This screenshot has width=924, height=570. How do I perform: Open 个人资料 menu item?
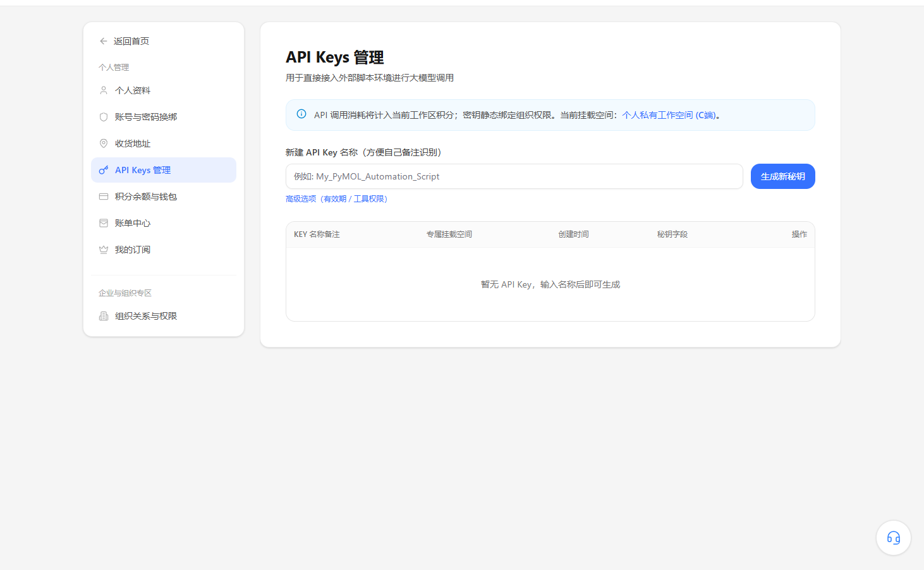164,90
